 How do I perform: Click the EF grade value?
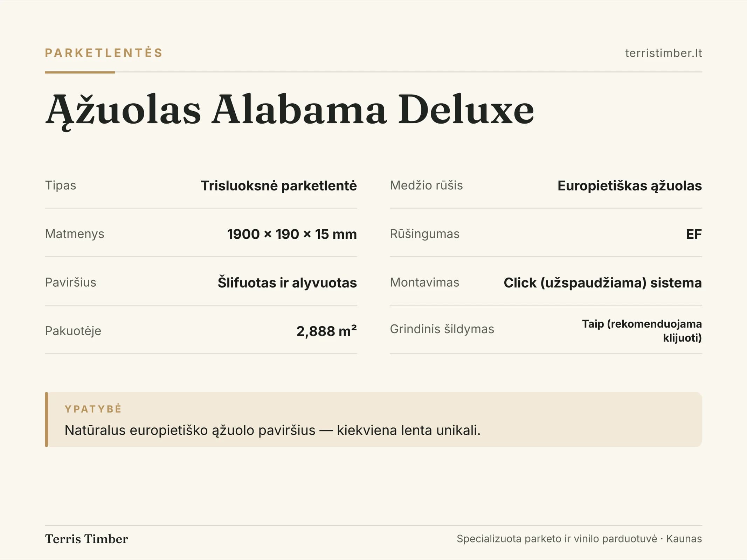click(x=694, y=234)
